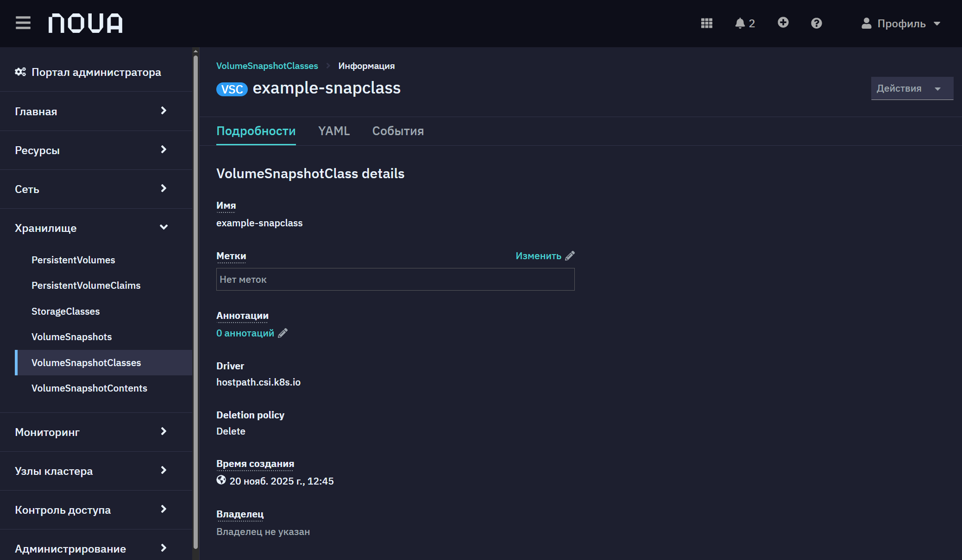The image size is (962, 560).
Task: Expand the Сеть sidebar section
Action: pyautogui.click(x=96, y=189)
